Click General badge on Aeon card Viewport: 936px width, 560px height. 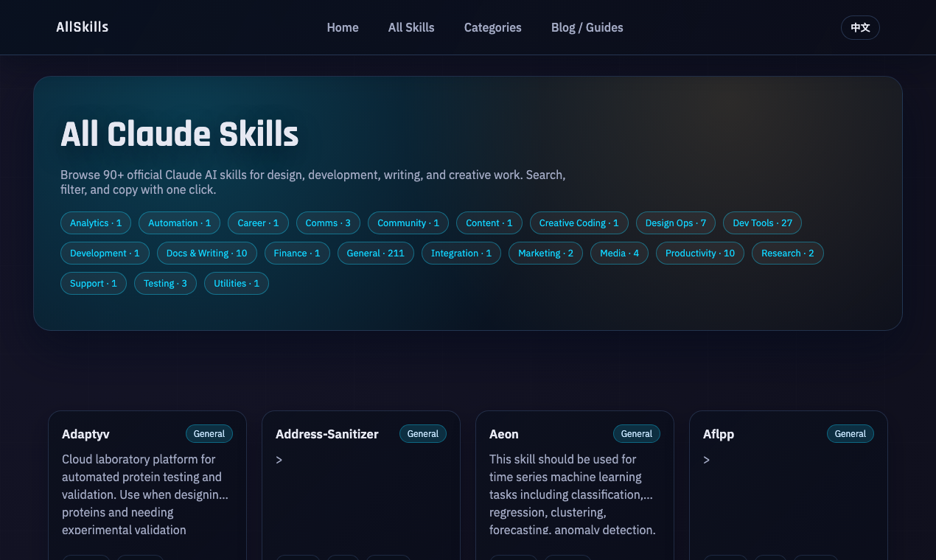pyautogui.click(x=637, y=434)
